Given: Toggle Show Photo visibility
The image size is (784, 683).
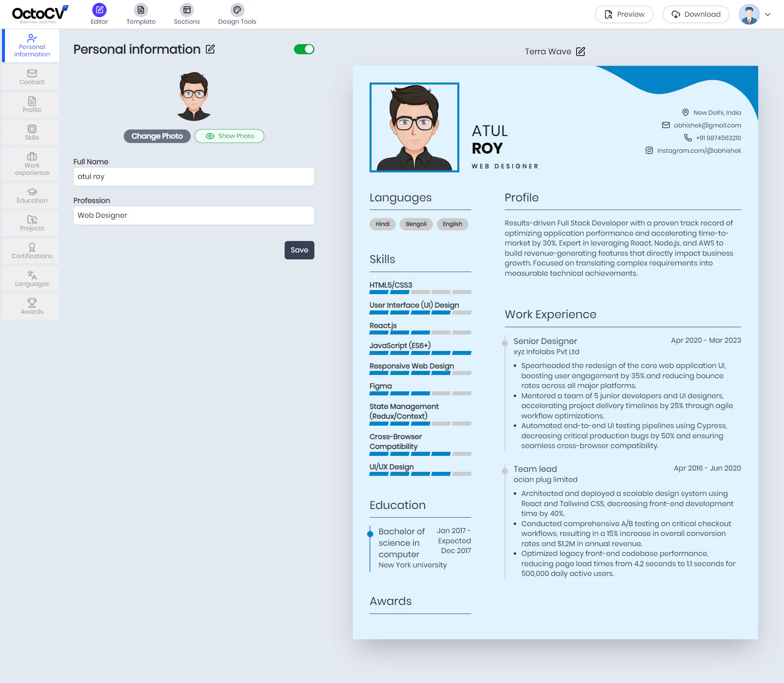Looking at the screenshot, I should (x=229, y=136).
